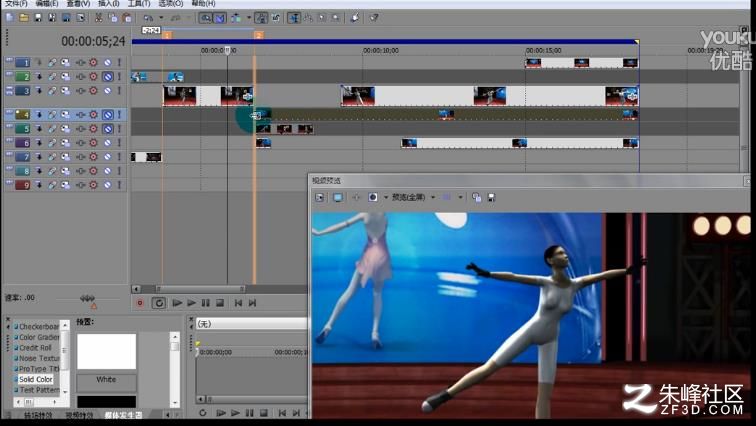Viewport: 756px width, 426px height.
Task: Select Noise Texture media generator
Action: point(39,358)
